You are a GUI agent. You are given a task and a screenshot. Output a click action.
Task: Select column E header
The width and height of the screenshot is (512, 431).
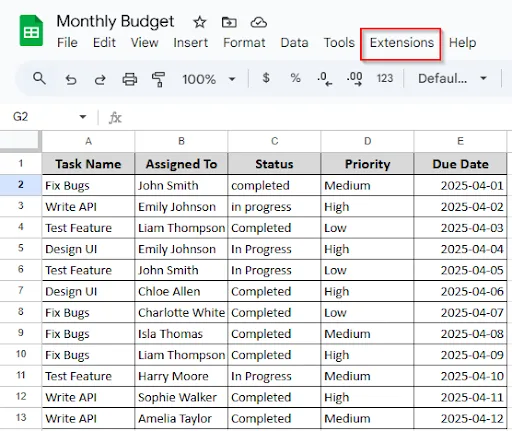point(460,141)
